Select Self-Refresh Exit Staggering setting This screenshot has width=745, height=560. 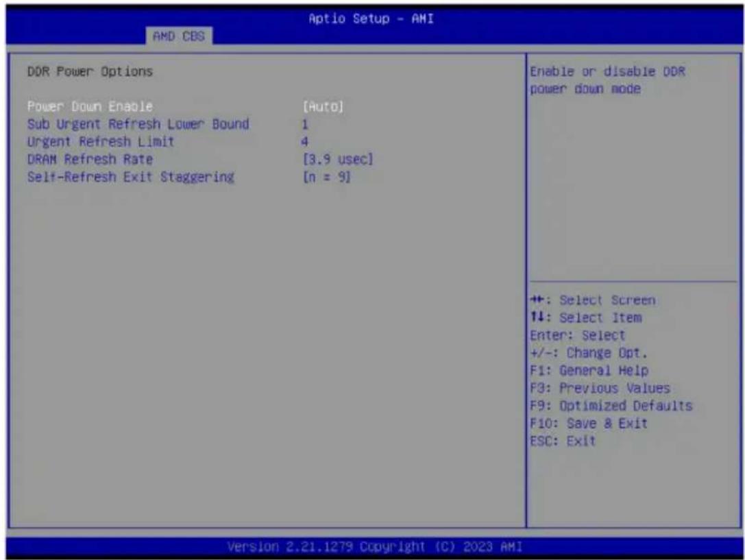coord(131,177)
